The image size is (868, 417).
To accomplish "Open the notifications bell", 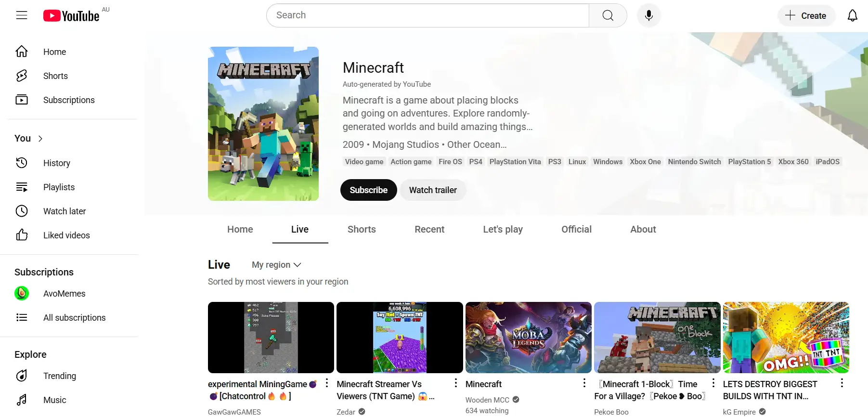I will 853,15.
